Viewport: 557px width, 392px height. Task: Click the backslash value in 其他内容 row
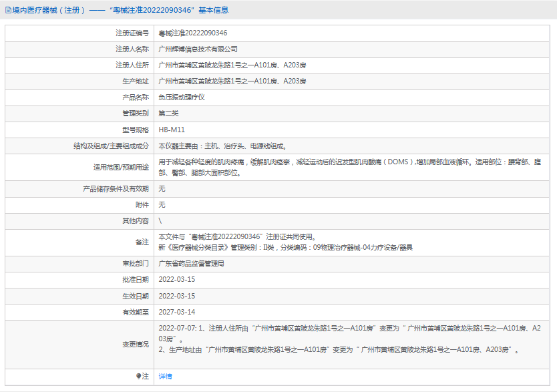(x=160, y=221)
